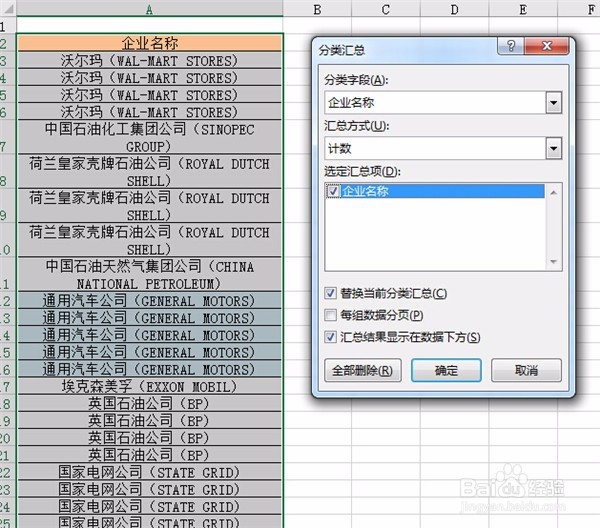Click row header 7
Screen dimensions: 600x528
click(x=8, y=137)
